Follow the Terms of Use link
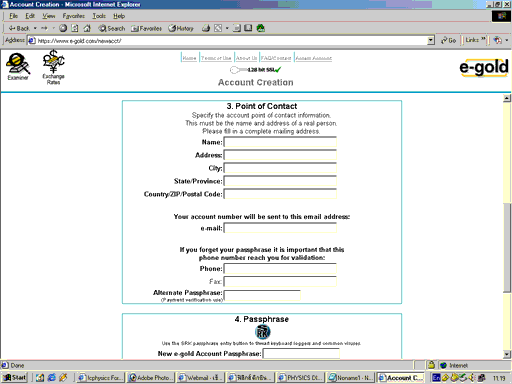 pyautogui.click(x=216, y=58)
